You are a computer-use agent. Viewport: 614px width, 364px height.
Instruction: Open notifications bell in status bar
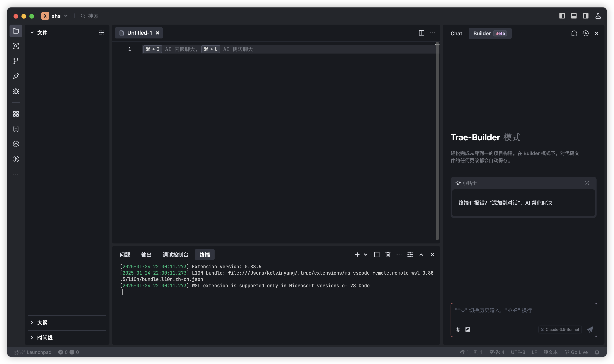(x=597, y=352)
